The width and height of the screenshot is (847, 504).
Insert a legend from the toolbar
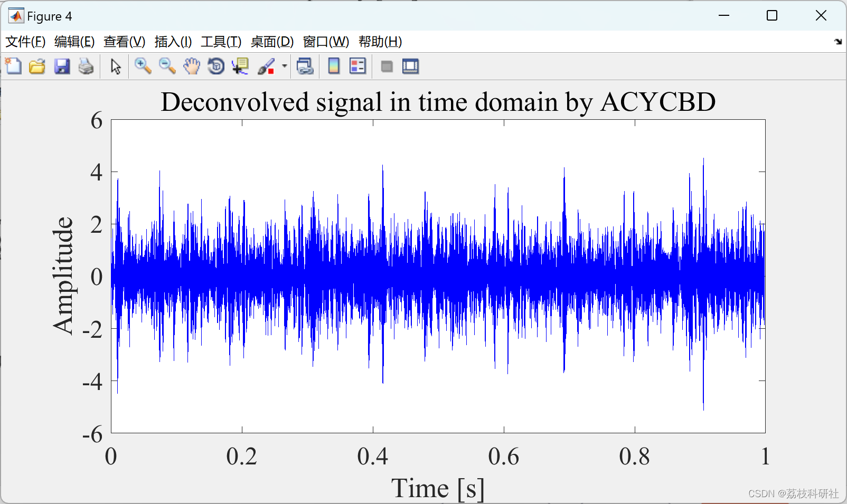(x=357, y=66)
